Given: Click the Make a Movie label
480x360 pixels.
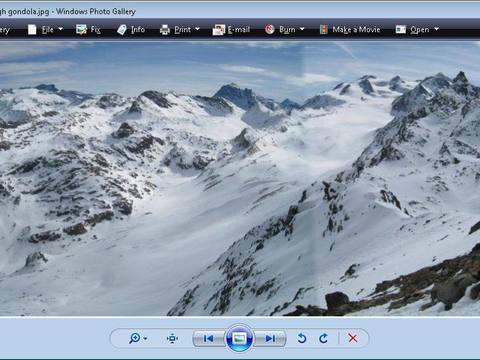Looking at the screenshot, I should (356, 30).
